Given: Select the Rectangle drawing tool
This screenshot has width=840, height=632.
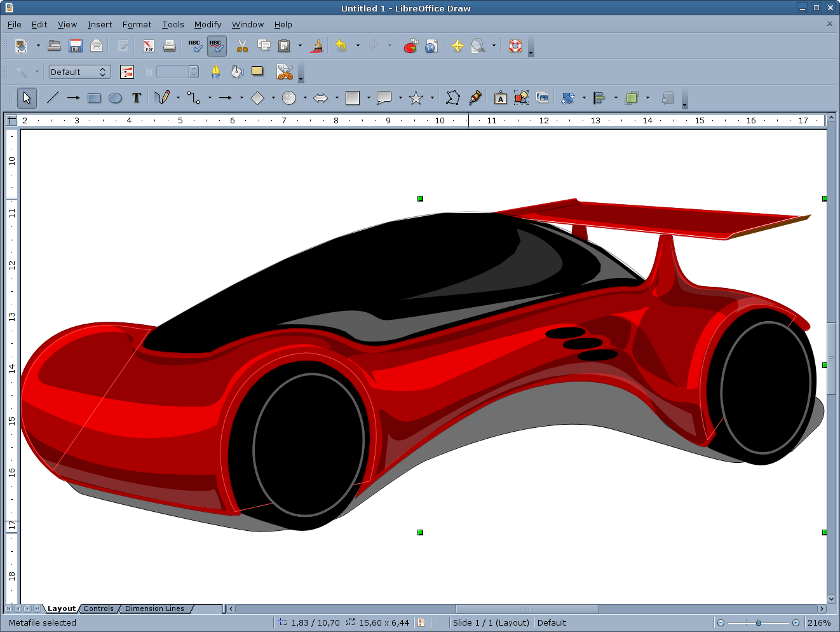Looking at the screenshot, I should pyautogui.click(x=94, y=98).
